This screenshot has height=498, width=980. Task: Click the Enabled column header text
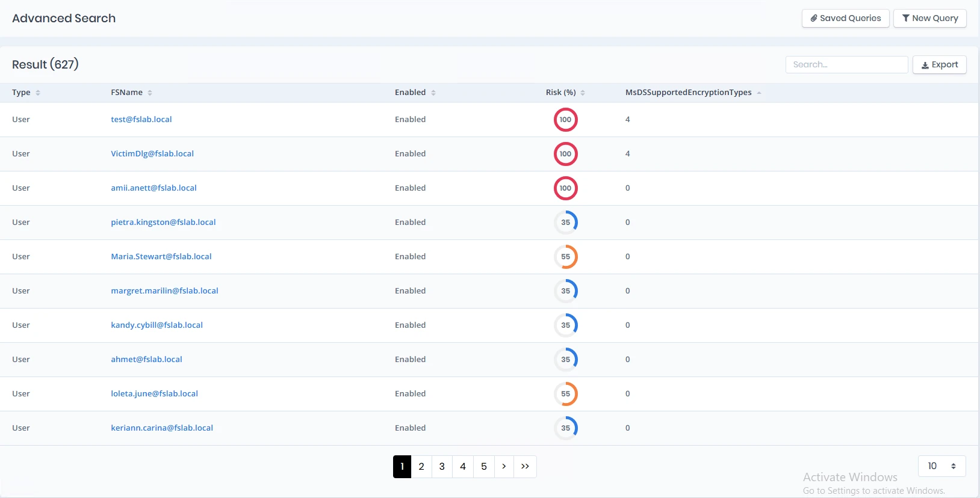click(x=411, y=93)
